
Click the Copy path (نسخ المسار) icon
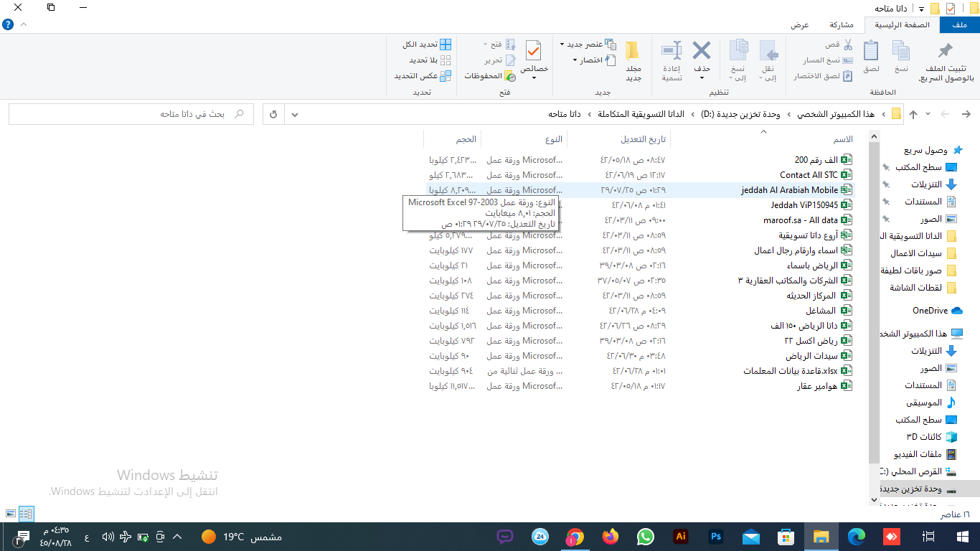(847, 60)
